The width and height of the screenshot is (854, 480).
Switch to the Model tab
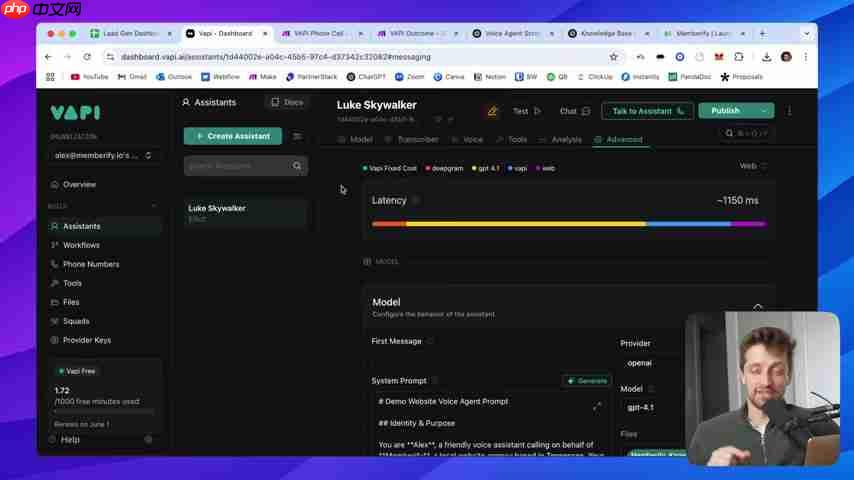point(355,139)
